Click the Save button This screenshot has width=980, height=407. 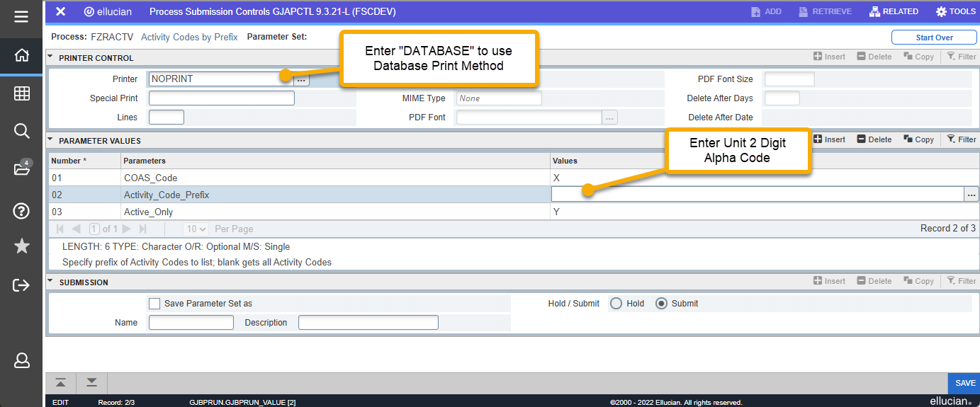pos(964,383)
